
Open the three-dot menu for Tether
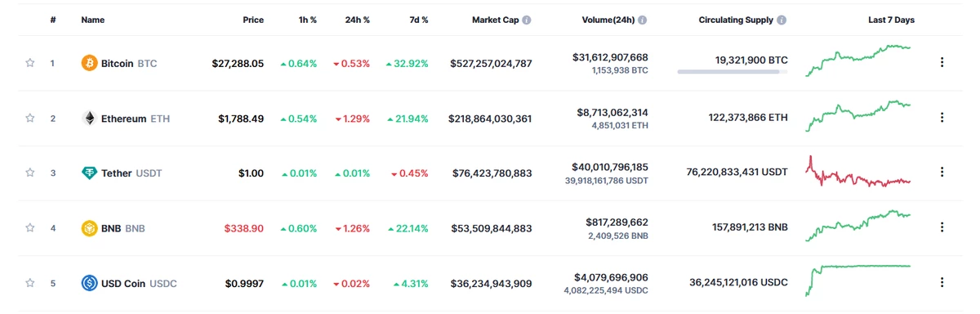coord(942,173)
